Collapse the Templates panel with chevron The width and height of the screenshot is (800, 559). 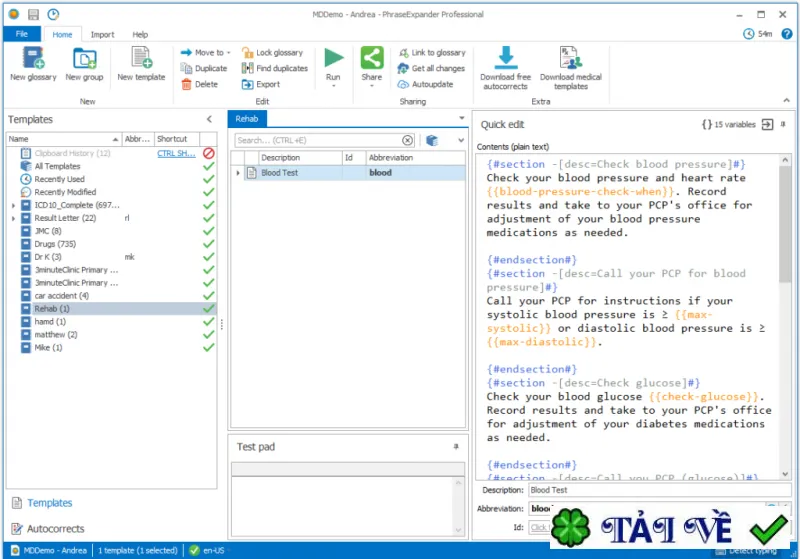209,119
